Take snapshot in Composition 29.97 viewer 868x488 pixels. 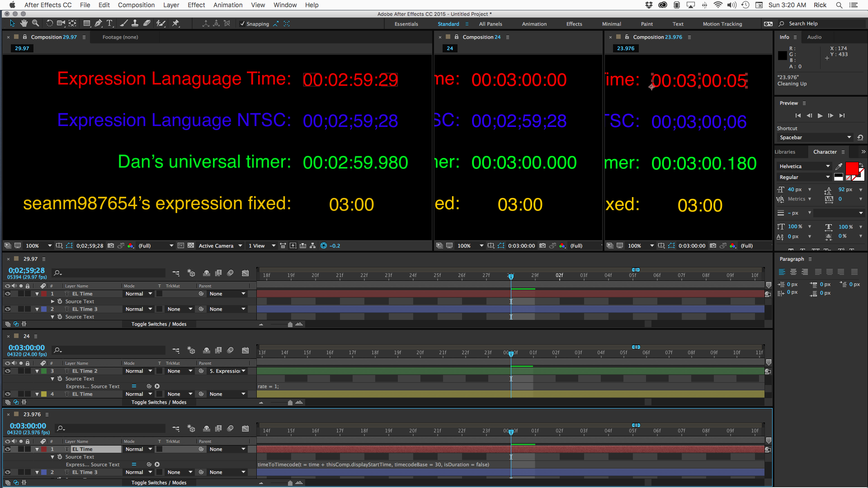(111, 246)
